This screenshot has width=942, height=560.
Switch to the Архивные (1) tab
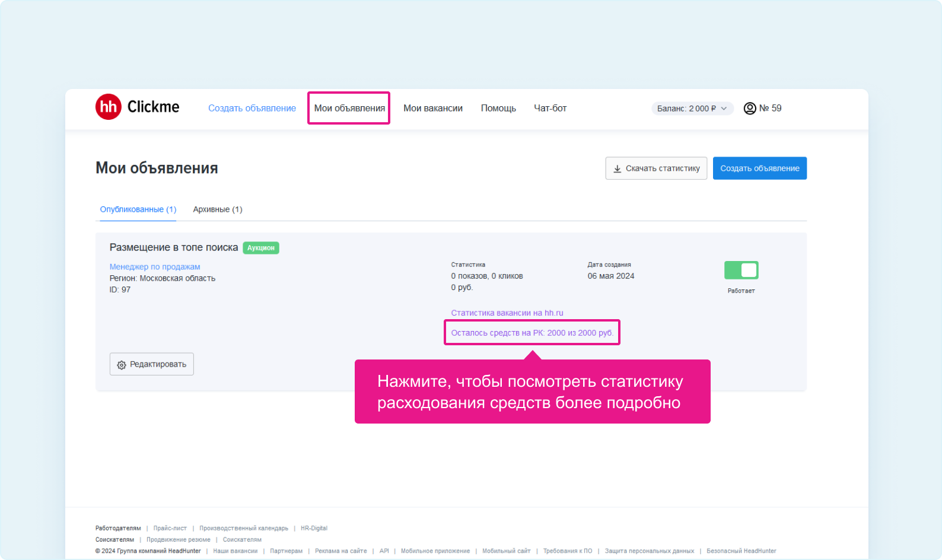(218, 209)
